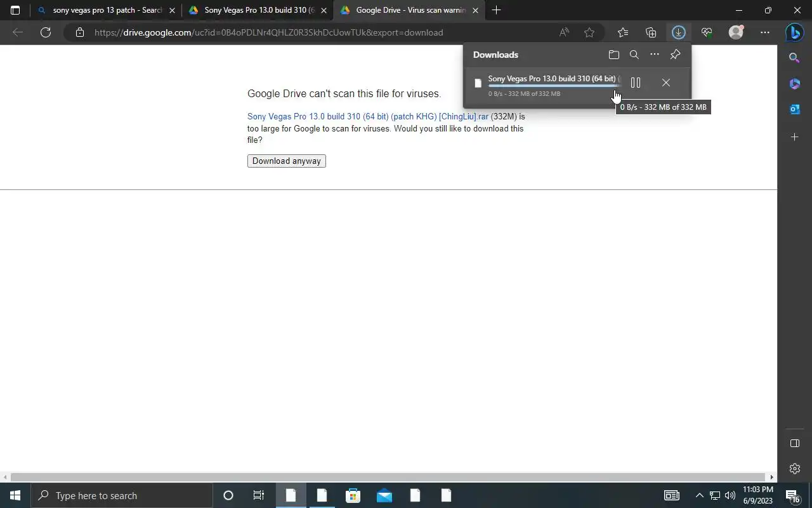Search downloads in the Downloads panel
The image size is (812, 508).
pyautogui.click(x=634, y=55)
